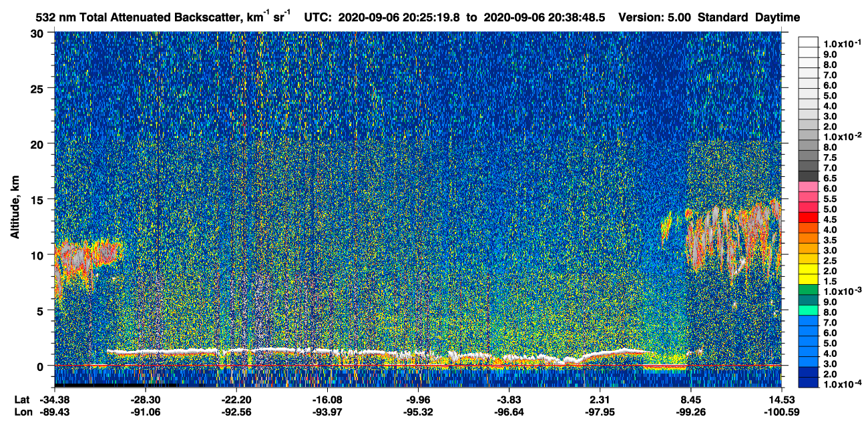This screenshot has width=868, height=445.
Task: Click the altitude tick label 30
Action: pos(37,33)
